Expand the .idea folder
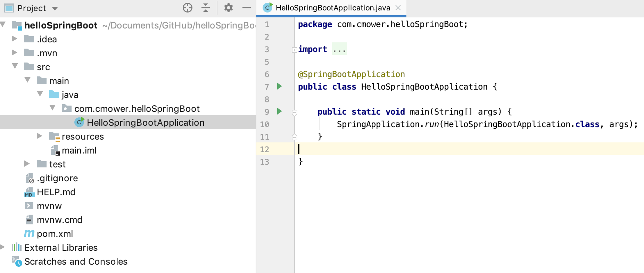644x273 pixels. click(x=15, y=39)
